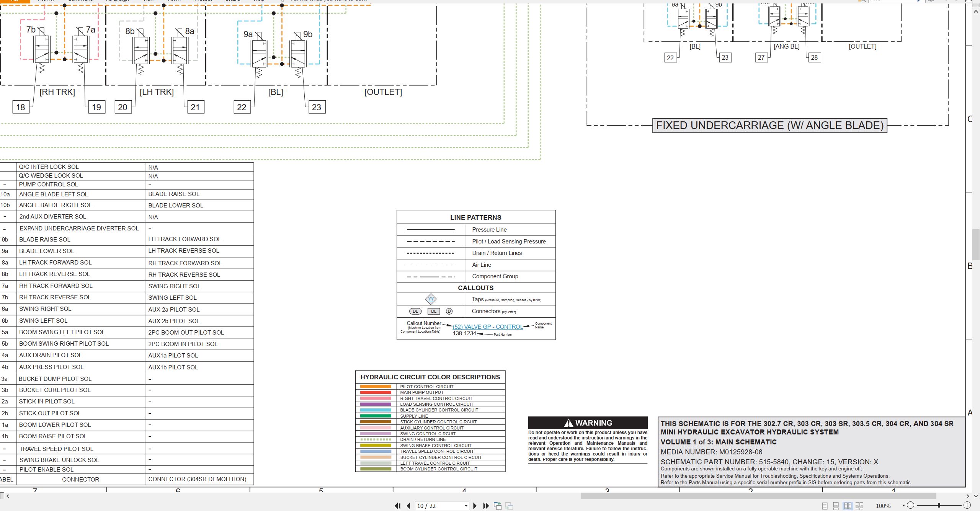Go to the previous page
The width and height of the screenshot is (980, 511).
(408, 506)
